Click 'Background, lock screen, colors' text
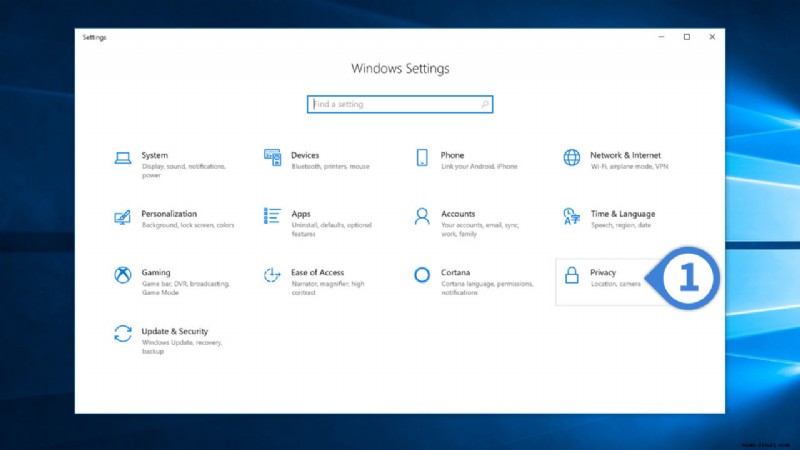The image size is (800, 450). [188, 225]
